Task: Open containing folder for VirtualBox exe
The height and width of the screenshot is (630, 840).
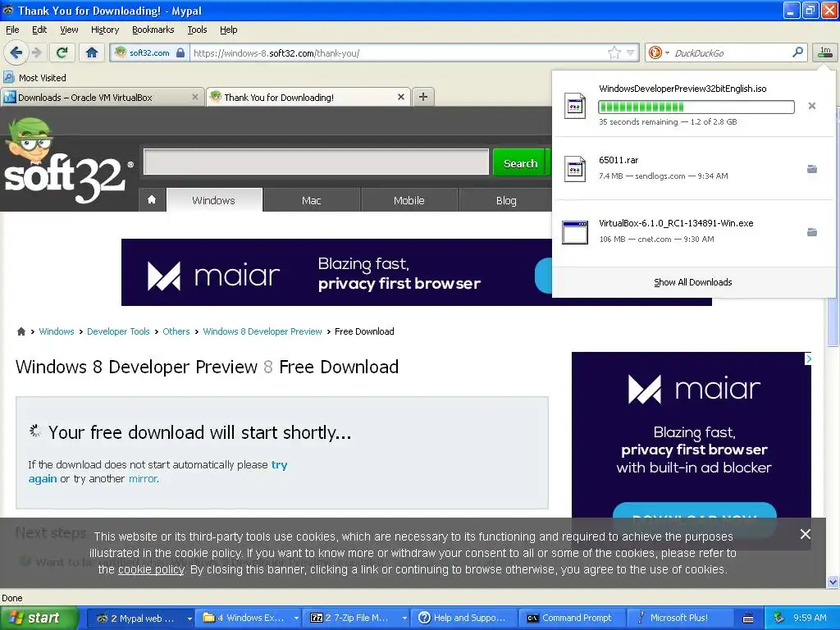Action: pos(811,232)
